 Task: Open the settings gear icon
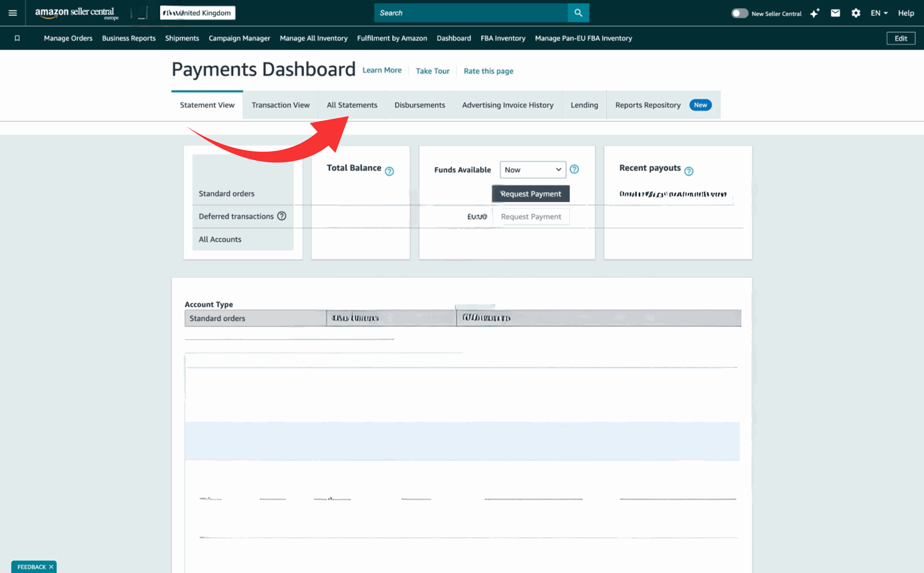856,13
